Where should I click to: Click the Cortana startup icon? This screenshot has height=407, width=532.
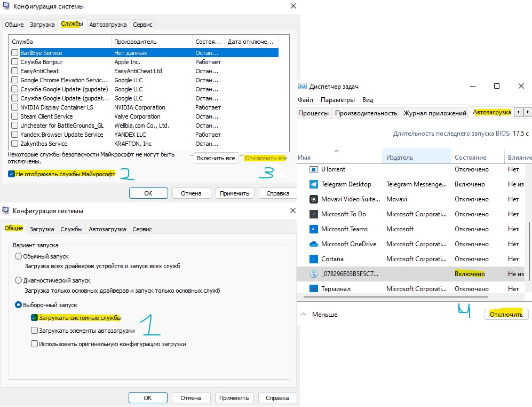click(x=314, y=259)
